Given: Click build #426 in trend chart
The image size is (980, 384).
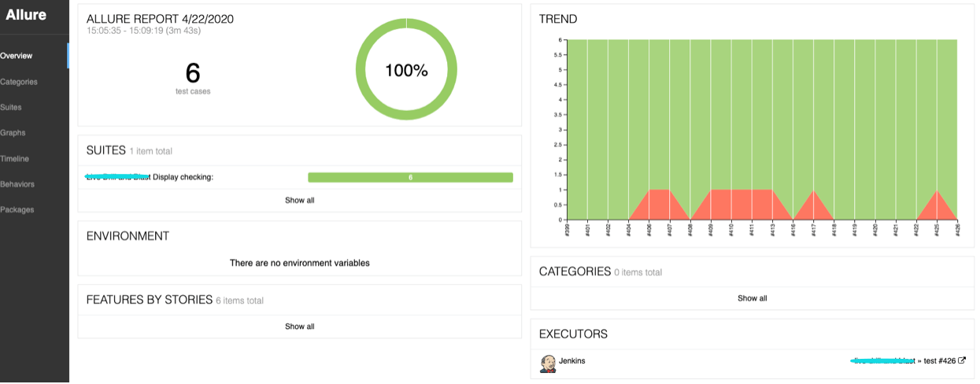Looking at the screenshot, I should click(x=957, y=230).
